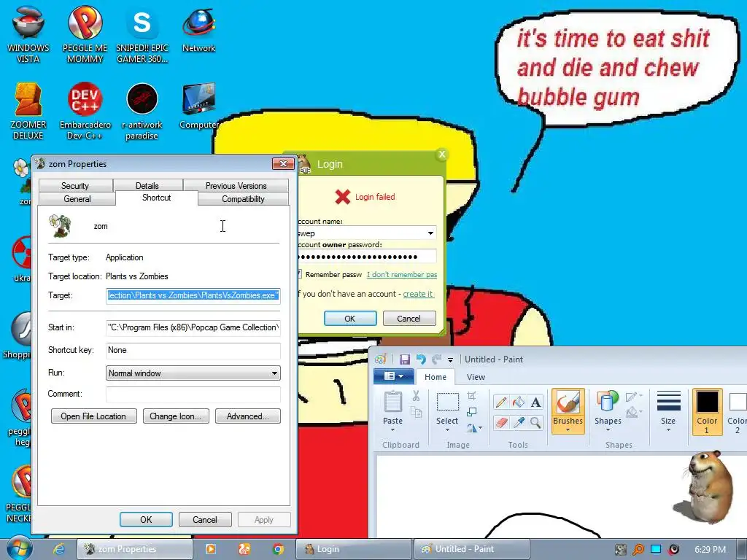The image size is (747, 560).
Task: Open the Brushes dropdown in Paint
Action: tap(568, 429)
